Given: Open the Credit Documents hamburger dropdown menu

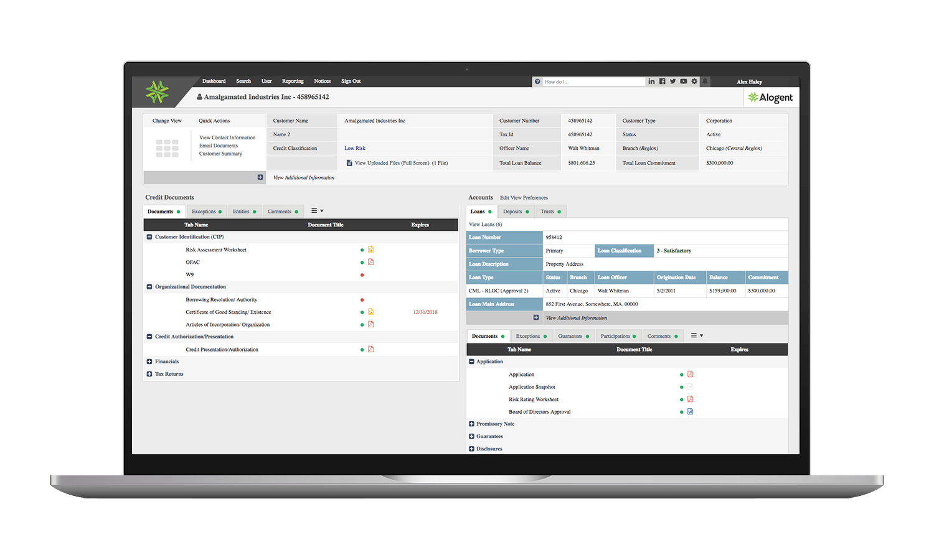Looking at the screenshot, I should (317, 211).
